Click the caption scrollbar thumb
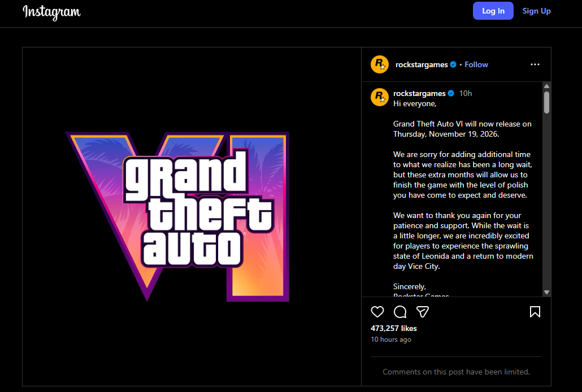 546,102
